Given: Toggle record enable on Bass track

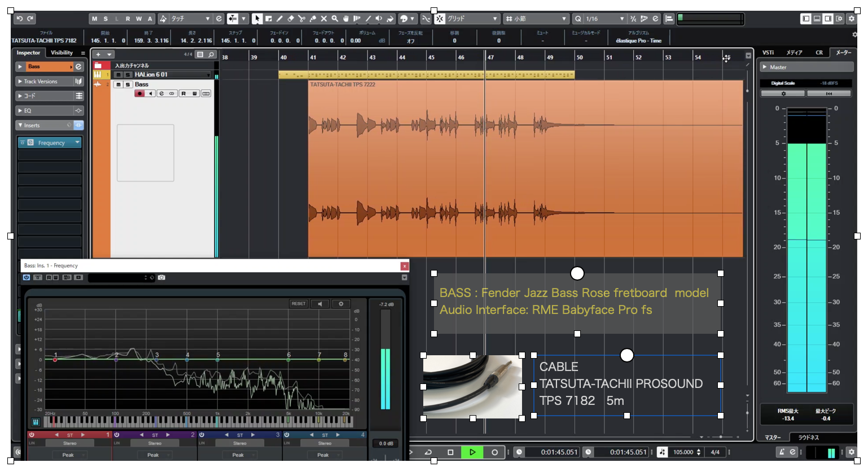Looking at the screenshot, I should (x=139, y=94).
